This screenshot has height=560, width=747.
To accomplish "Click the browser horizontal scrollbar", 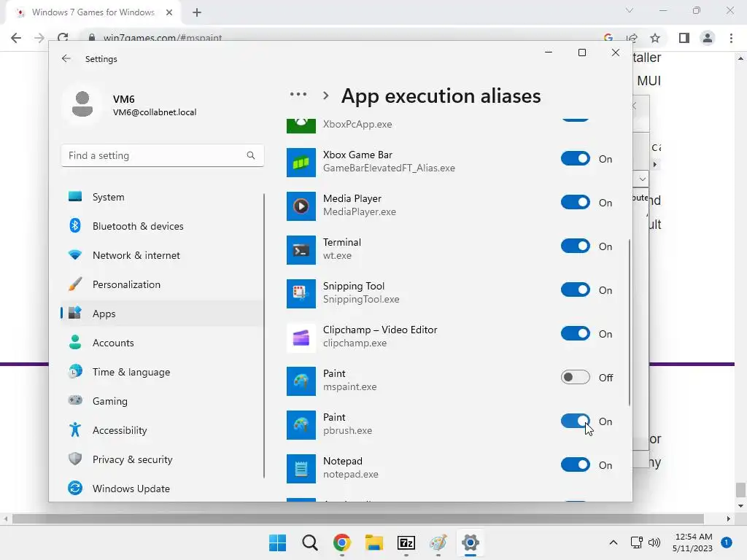I will 357,518.
